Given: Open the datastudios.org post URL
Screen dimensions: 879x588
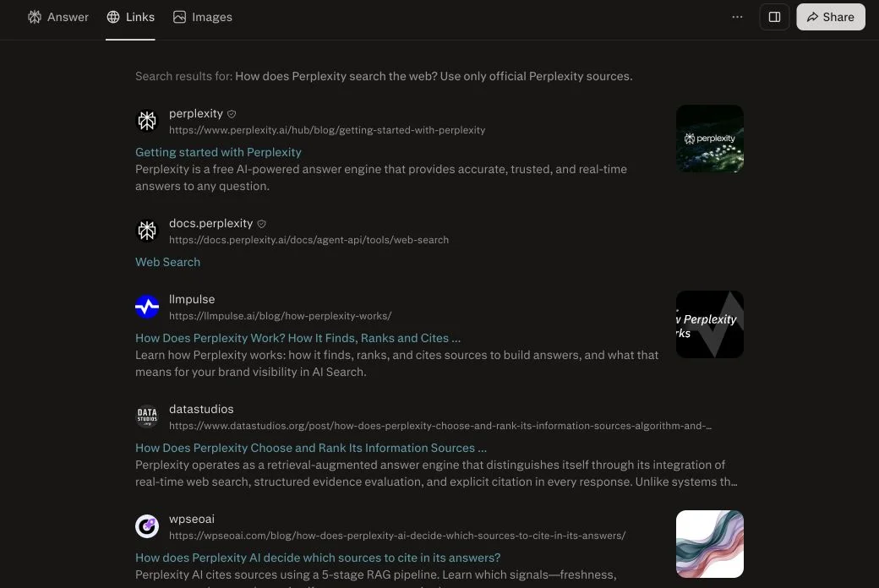Looking at the screenshot, I should click(x=440, y=426).
